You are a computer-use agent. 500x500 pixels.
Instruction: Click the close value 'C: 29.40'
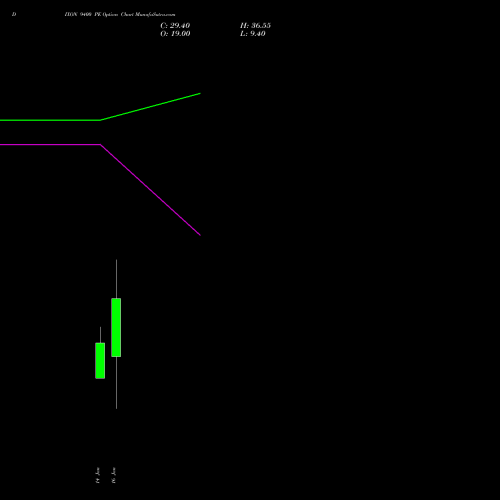pos(175,26)
